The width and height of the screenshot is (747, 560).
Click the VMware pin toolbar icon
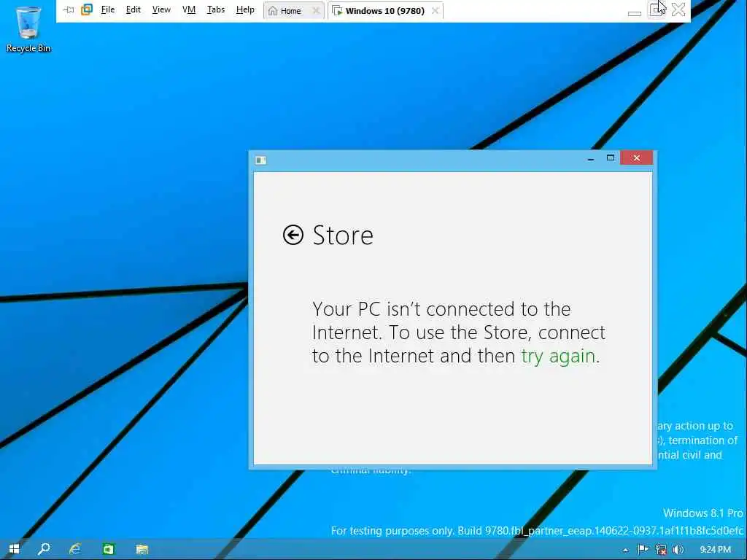[x=69, y=10]
